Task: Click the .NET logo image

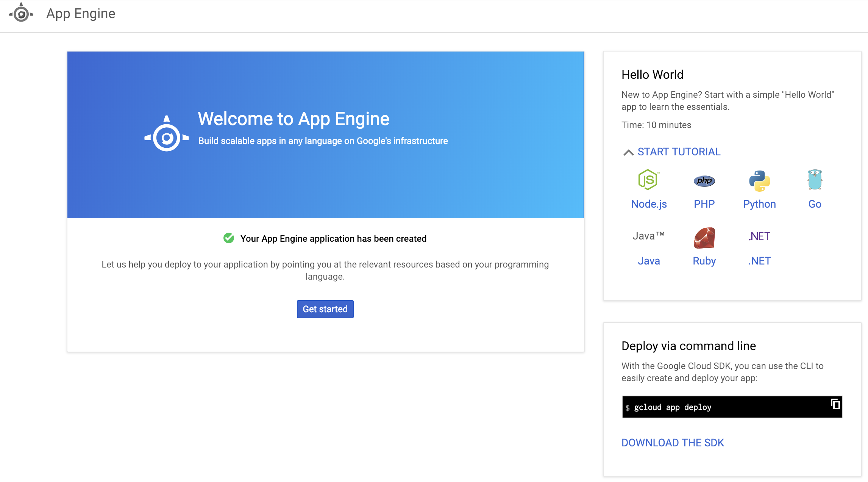Action: point(759,236)
